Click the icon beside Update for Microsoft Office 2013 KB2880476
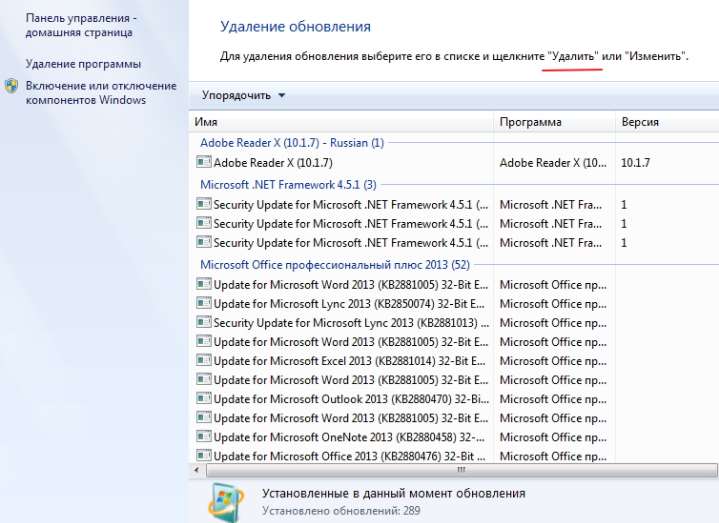Screen dimensions: 719x523 204,456
